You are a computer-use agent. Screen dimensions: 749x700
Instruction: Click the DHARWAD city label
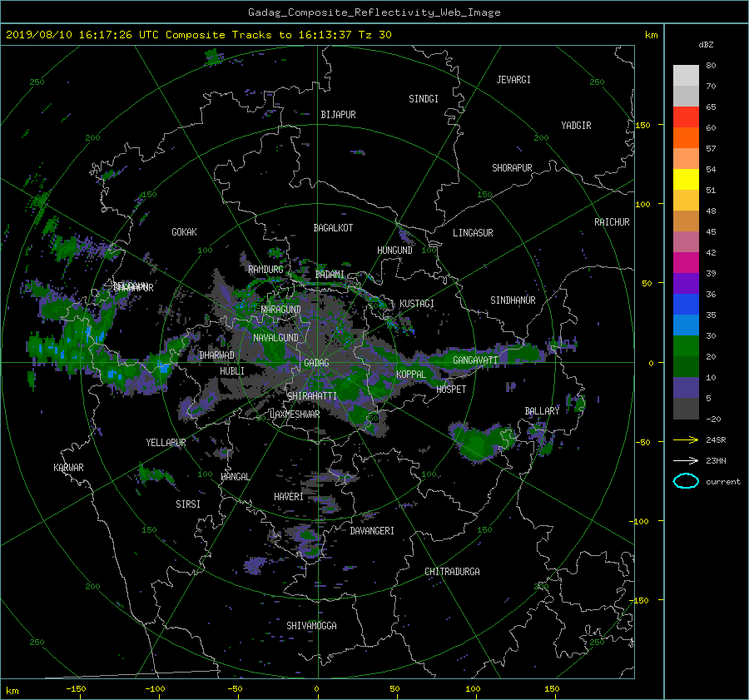[x=216, y=355]
